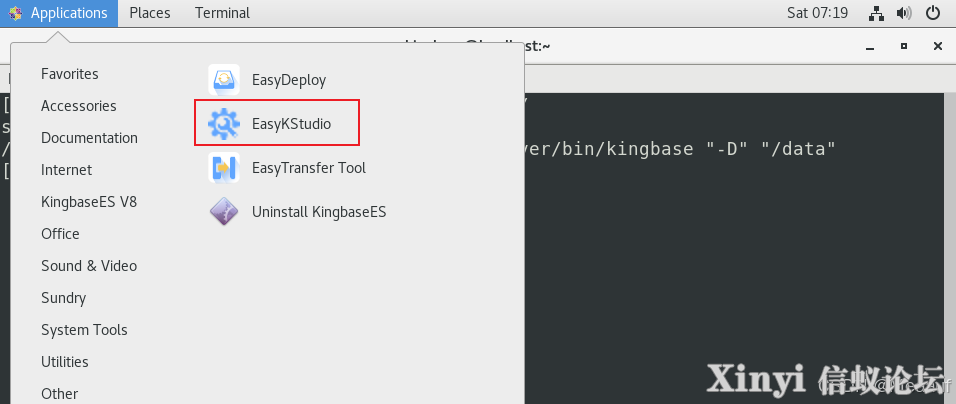
Task: Launch EasyDeploy from the application list
Action: (x=267, y=80)
